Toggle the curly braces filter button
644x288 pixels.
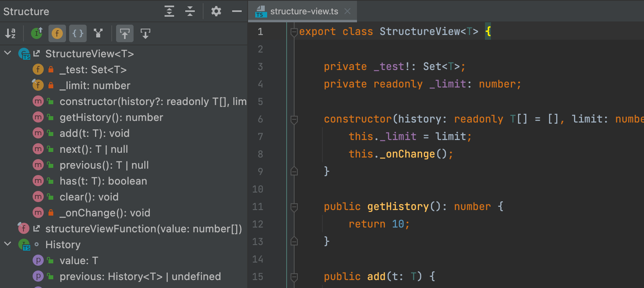click(78, 33)
